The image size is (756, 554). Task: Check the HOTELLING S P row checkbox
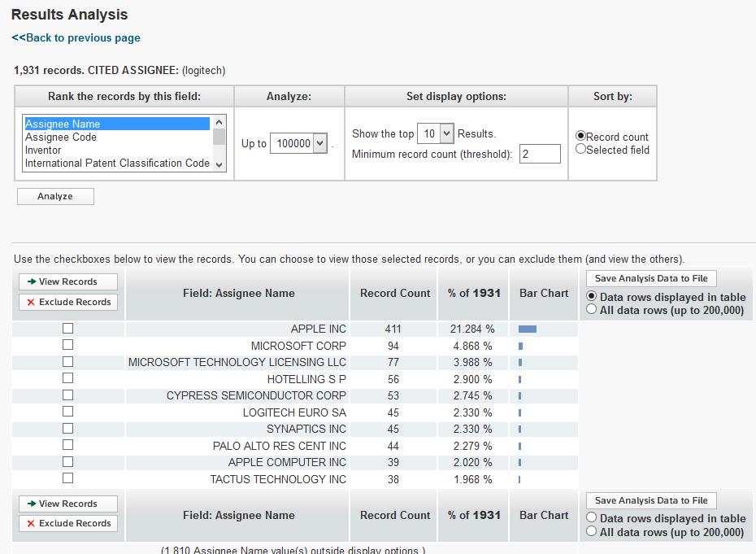68,377
